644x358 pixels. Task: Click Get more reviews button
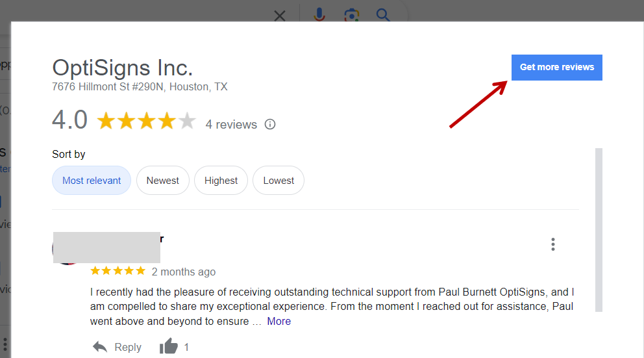(x=556, y=68)
